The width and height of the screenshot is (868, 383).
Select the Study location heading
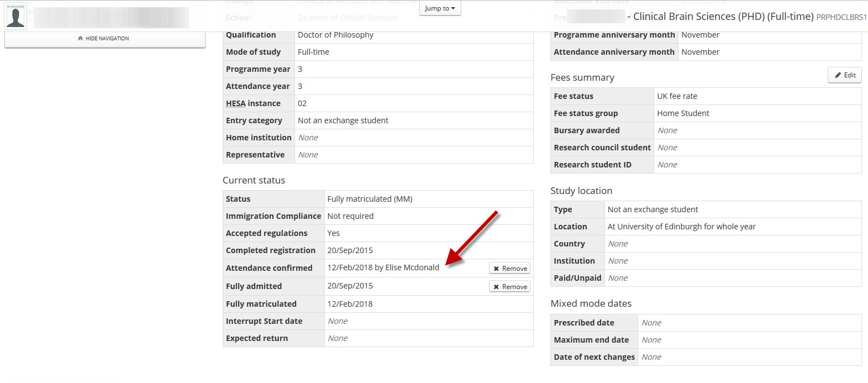coord(581,191)
